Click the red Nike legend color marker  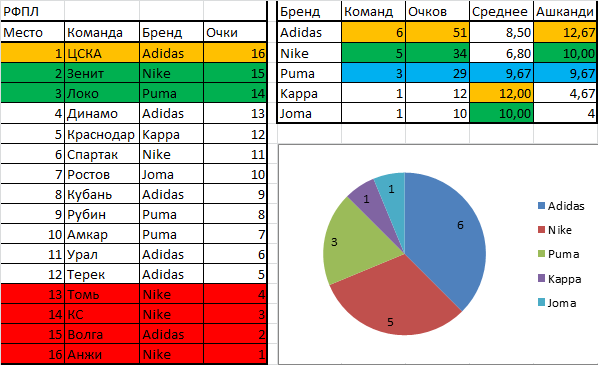[x=541, y=230]
